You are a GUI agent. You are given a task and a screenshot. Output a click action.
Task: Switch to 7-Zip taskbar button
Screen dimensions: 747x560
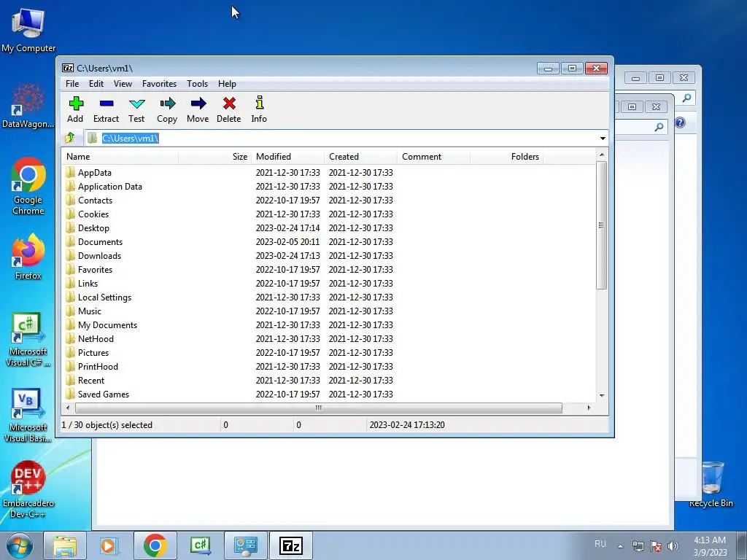[x=290, y=545]
